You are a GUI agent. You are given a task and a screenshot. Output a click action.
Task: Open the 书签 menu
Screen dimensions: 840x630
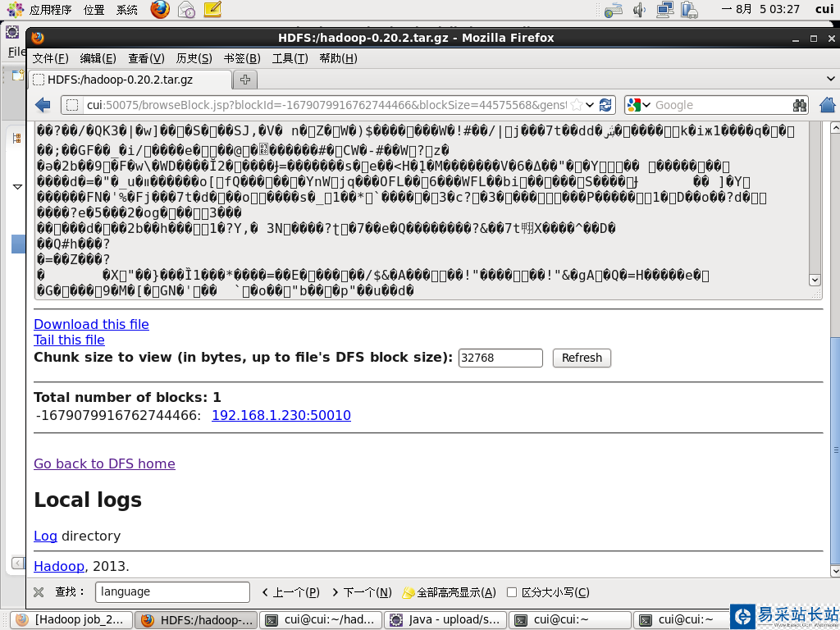[x=242, y=58]
